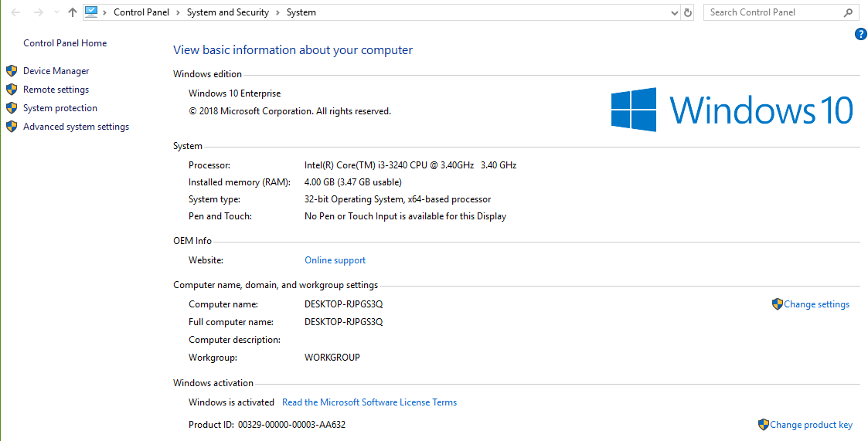Image resolution: width=868 pixels, height=441 pixels.
Task: Click the Intel Core i3-3240 processor value
Action: [410, 165]
